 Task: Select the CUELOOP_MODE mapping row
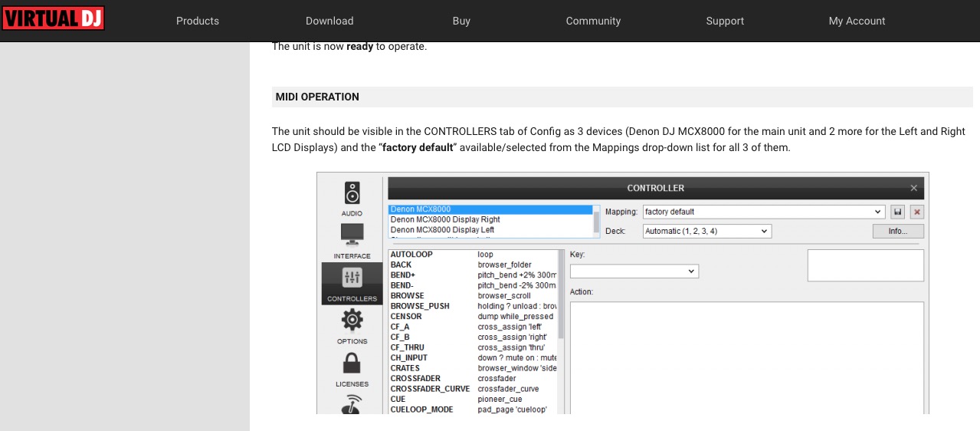tap(473, 410)
